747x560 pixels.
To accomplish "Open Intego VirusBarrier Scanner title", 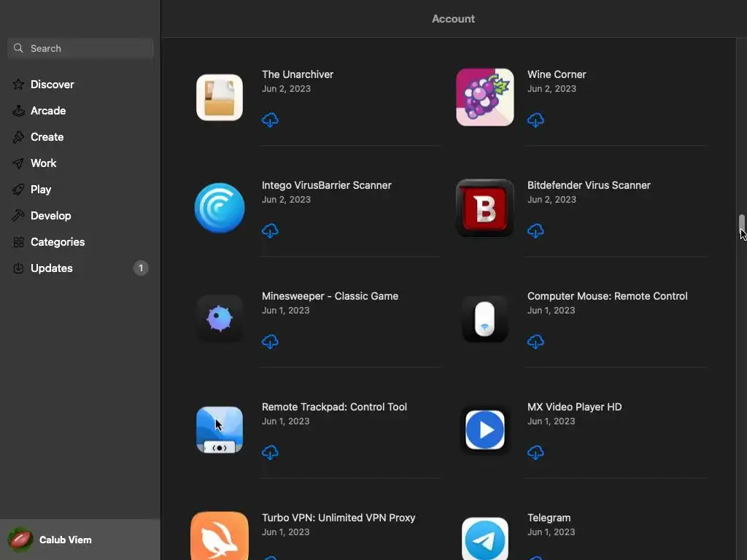I will (x=326, y=185).
